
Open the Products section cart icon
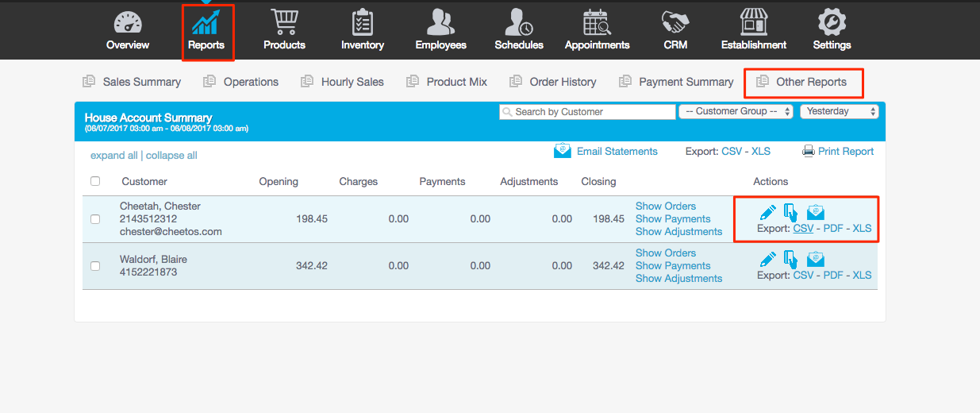284,22
